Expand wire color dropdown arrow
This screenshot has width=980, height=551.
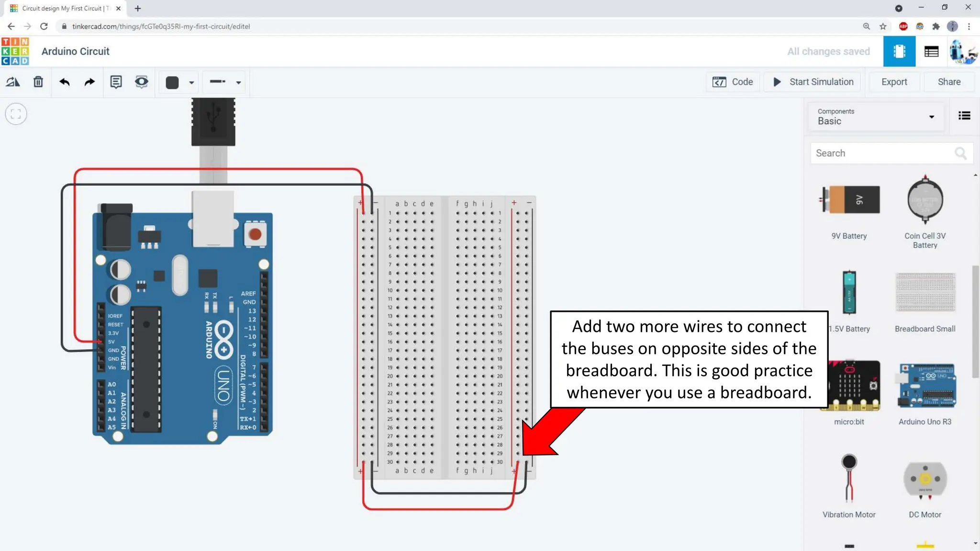[191, 83]
